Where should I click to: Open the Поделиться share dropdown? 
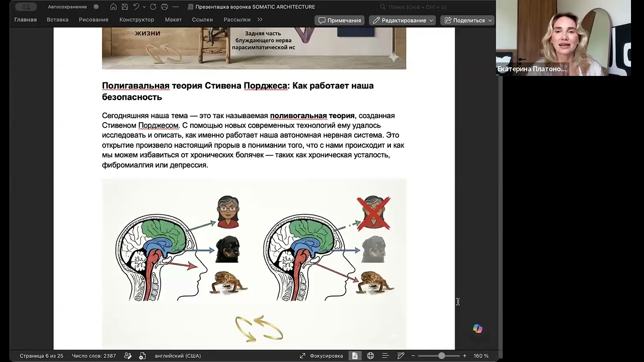[x=468, y=20]
